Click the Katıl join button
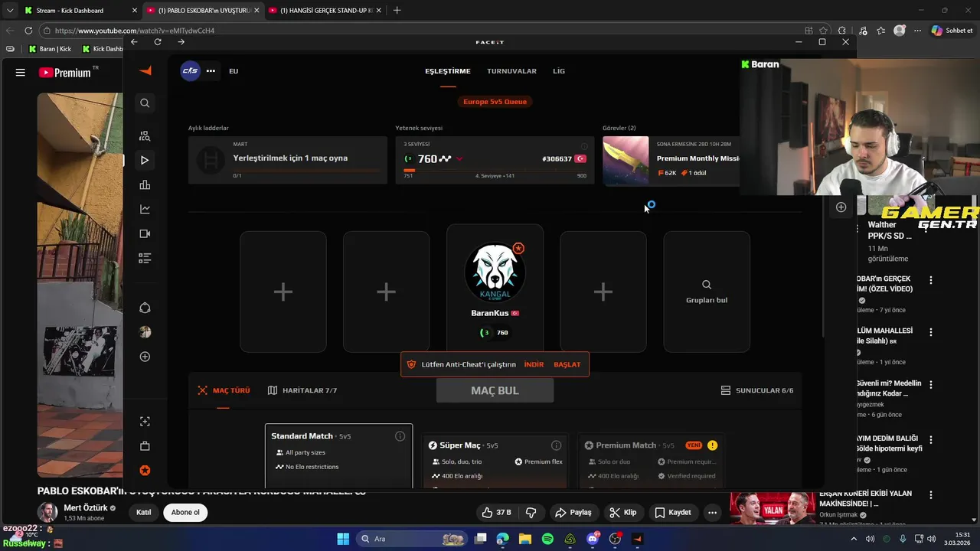This screenshot has height=551, width=980. pos(144,512)
